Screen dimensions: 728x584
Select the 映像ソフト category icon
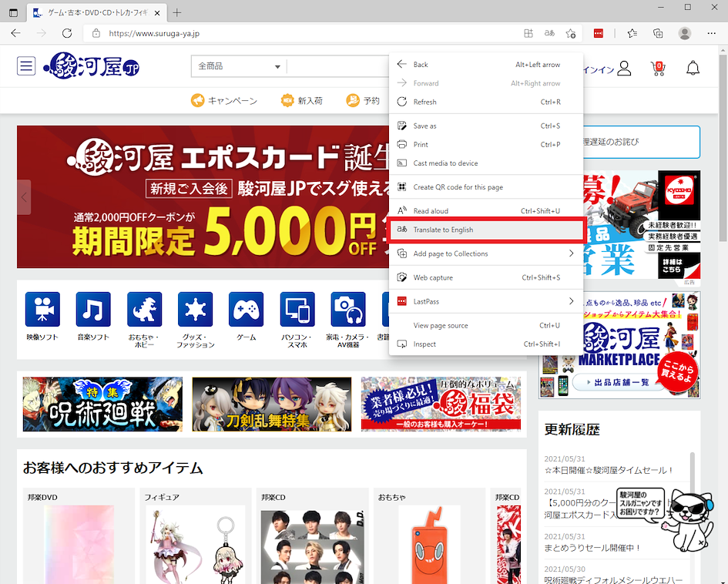42,309
